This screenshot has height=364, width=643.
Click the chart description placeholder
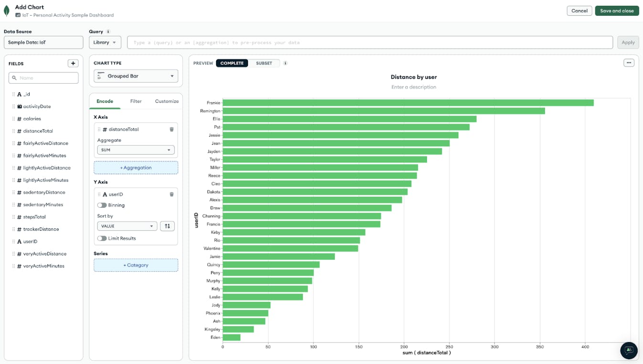tap(414, 87)
